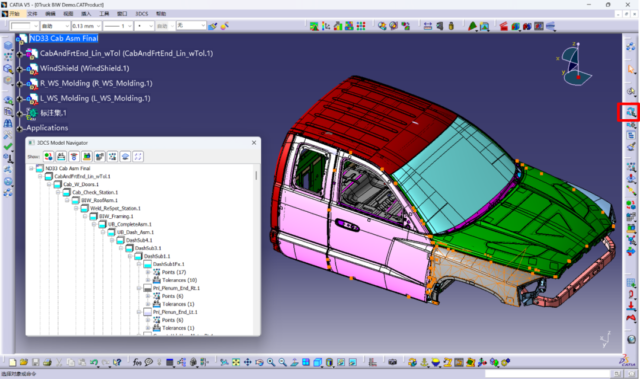The width and height of the screenshot is (640, 379).
Task: Select ND33 Cab Asm Final root in spec tree
Action: click(64, 38)
